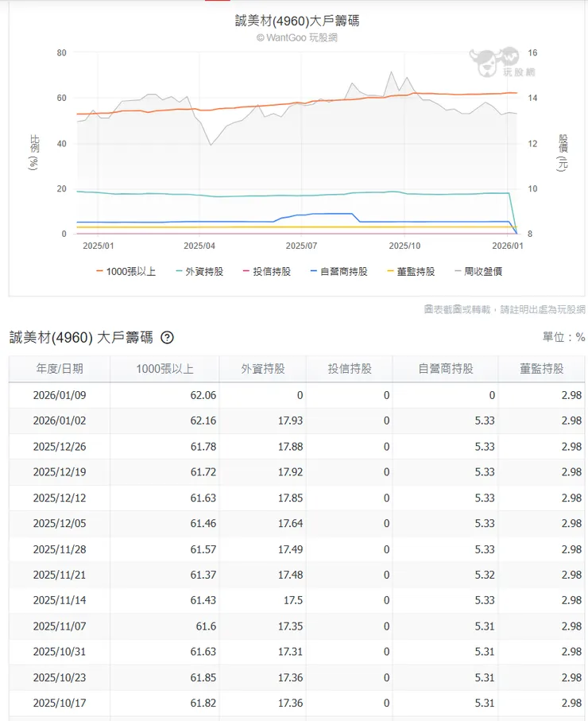Click the value 61.46 in the table

tap(203, 523)
